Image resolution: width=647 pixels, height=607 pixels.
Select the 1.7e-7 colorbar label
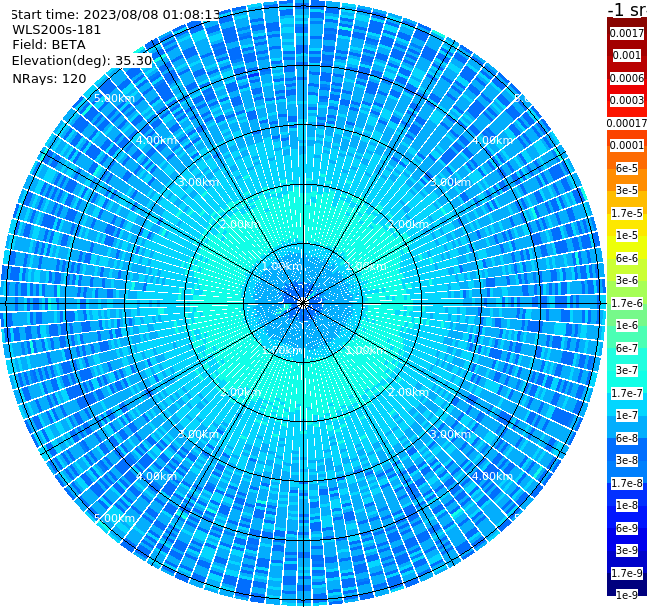tap(627, 393)
